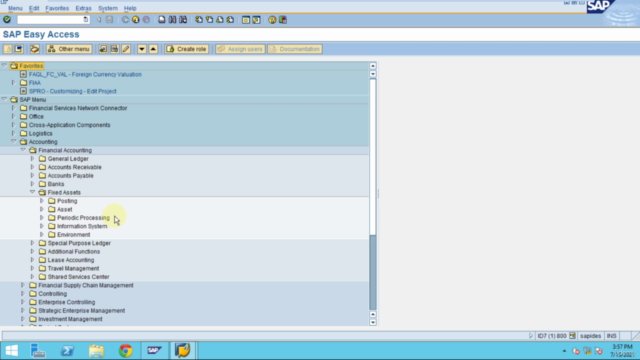The width and height of the screenshot is (640, 360).
Task: Expand the FIAA favorites folder
Action: coord(13,82)
